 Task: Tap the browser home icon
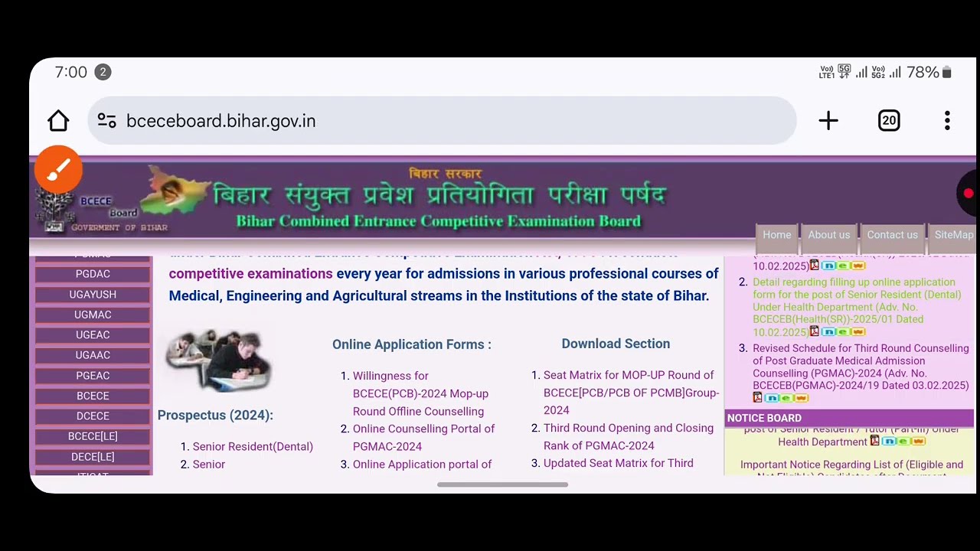(x=58, y=121)
